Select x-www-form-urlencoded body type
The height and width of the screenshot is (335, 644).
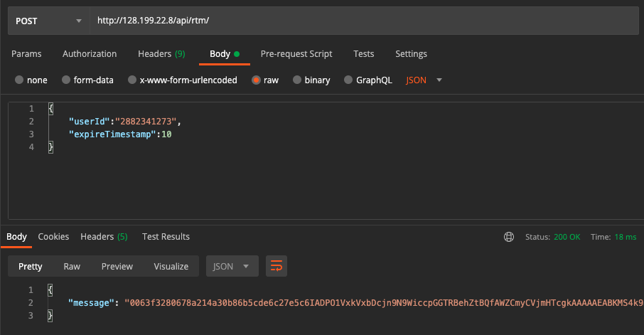pyautogui.click(x=183, y=80)
